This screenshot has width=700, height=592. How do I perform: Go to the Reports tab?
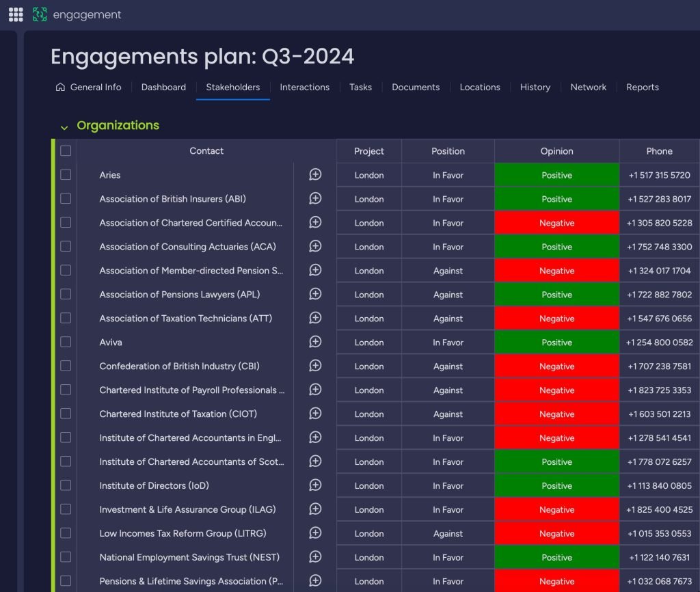tap(643, 87)
